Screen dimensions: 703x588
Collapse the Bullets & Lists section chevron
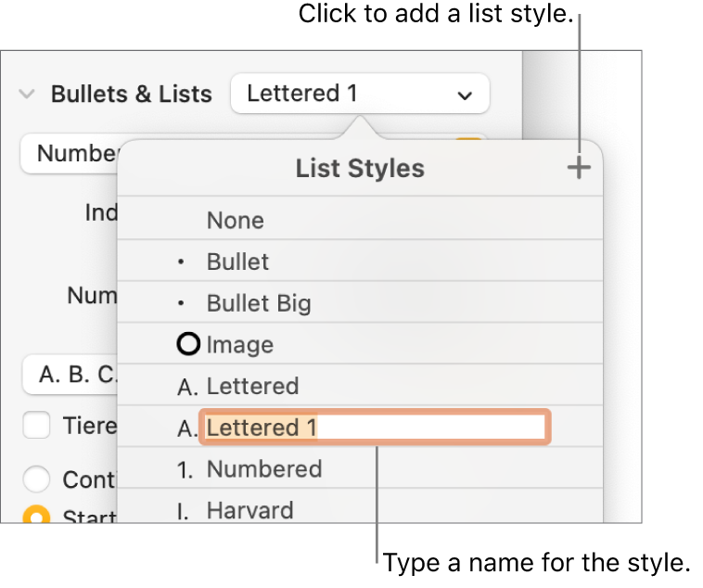click(x=28, y=95)
